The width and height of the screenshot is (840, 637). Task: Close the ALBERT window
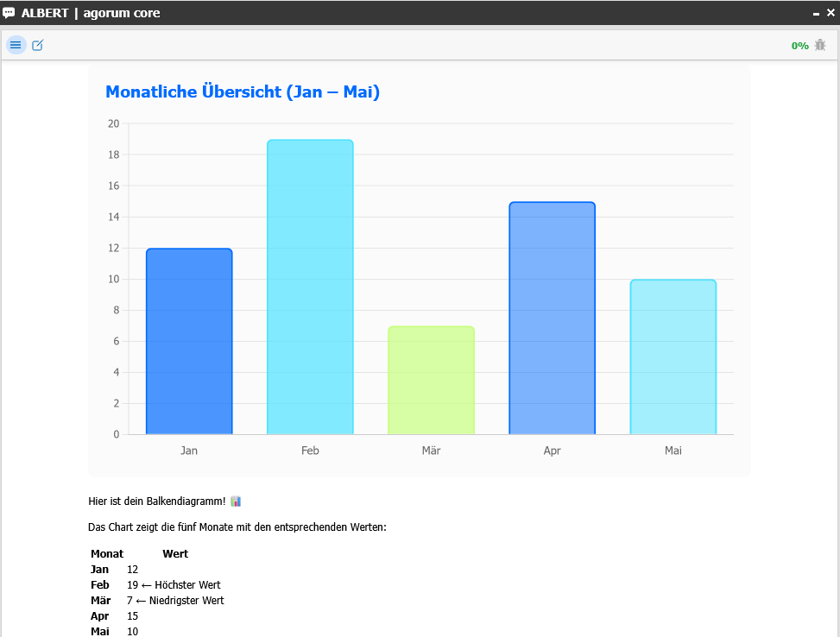point(831,13)
